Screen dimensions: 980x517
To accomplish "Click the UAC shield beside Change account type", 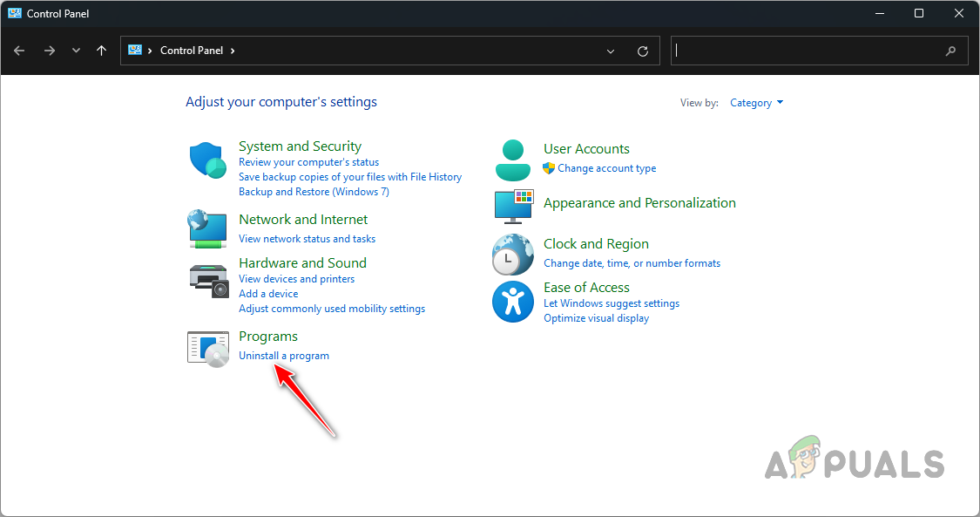I will [x=548, y=168].
